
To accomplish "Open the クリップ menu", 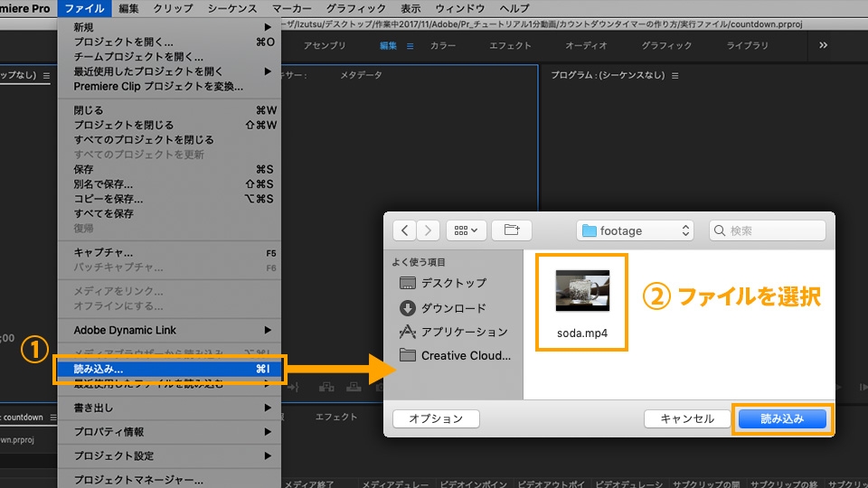I will point(173,8).
